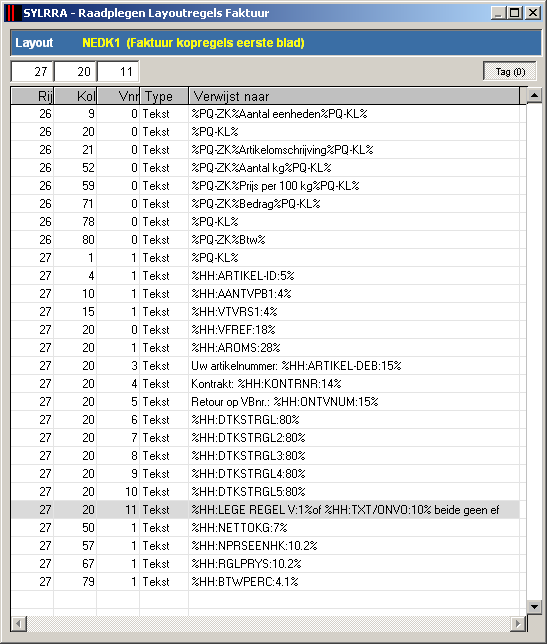547x644 pixels.
Task: Click the Vnr input field showing 11
Action: [x=118, y=71]
